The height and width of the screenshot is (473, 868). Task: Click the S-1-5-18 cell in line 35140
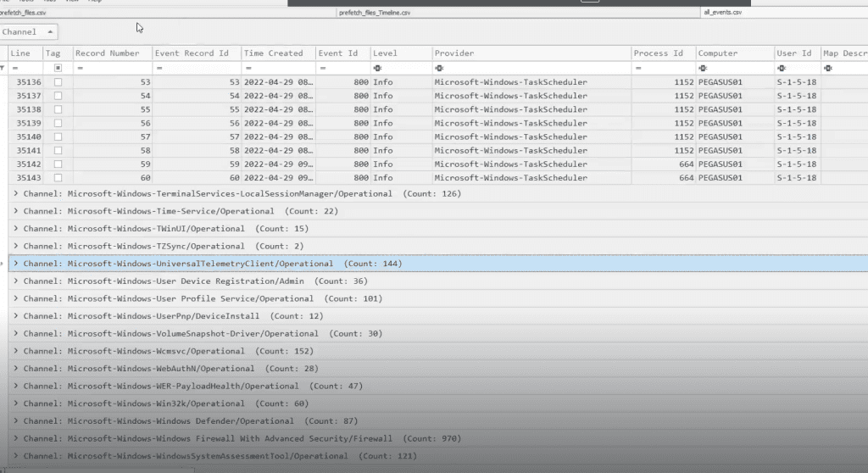coord(797,136)
